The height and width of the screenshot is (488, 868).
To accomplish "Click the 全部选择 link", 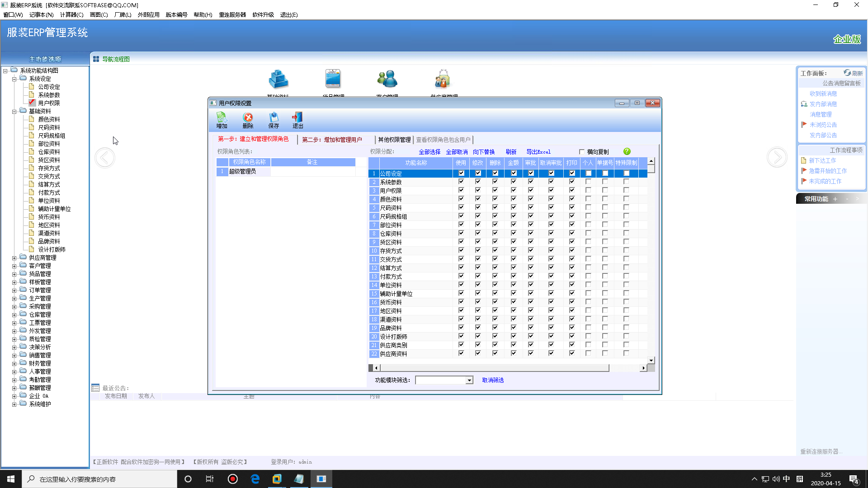I will click(429, 152).
